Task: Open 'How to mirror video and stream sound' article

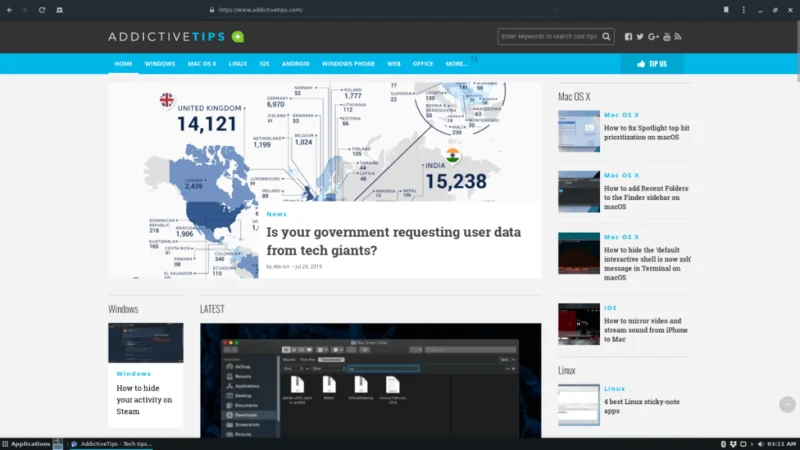Action: tap(645, 330)
